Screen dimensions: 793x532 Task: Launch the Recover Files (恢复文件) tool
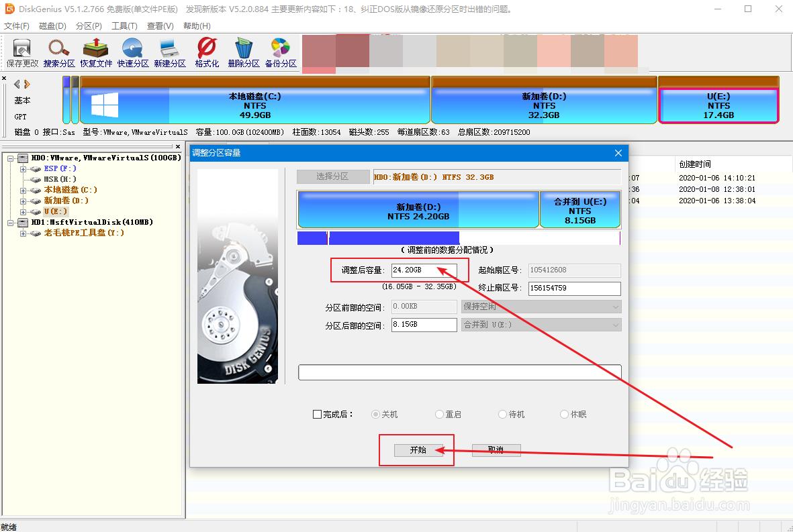[96, 52]
